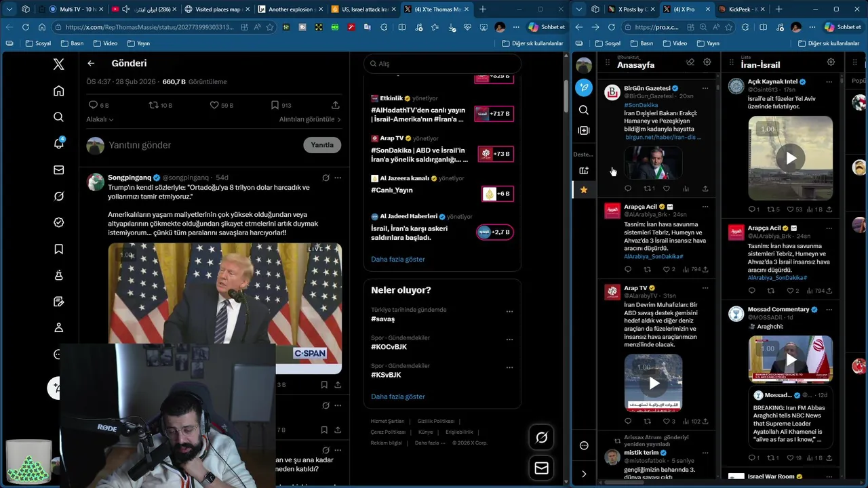Viewport: 868px width, 488px height.
Task: Share the main post via upload icon
Action: click(336, 105)
